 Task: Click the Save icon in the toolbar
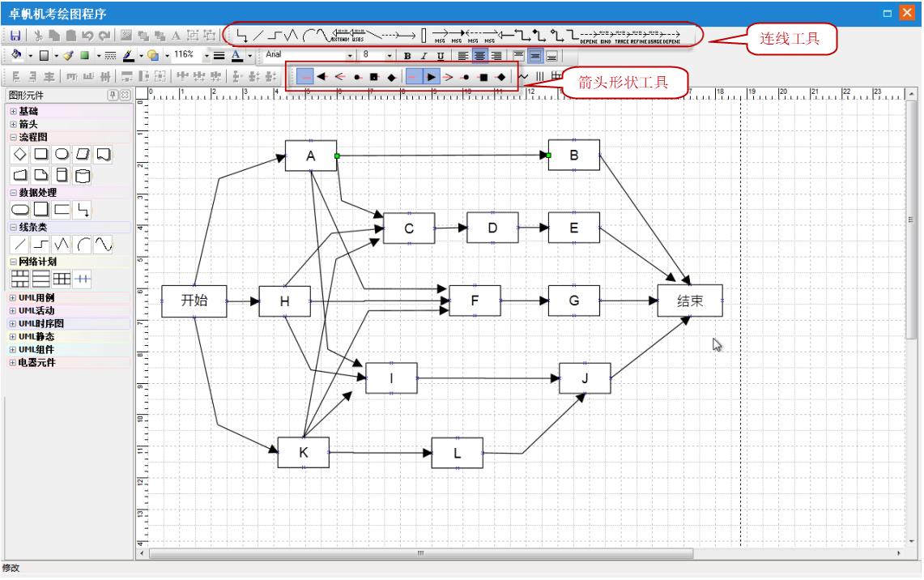pos(15,36)
